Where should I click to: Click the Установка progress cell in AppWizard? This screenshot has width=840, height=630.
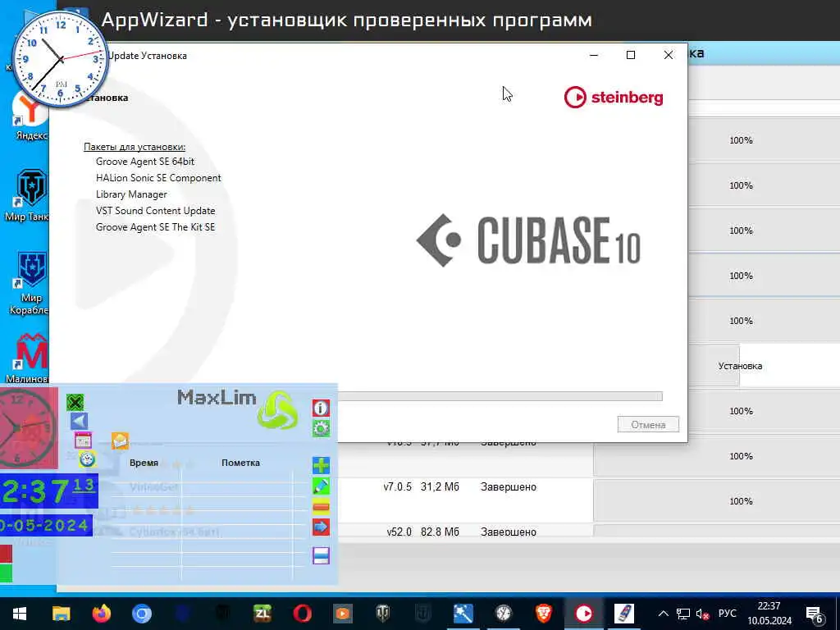[740, 366]
